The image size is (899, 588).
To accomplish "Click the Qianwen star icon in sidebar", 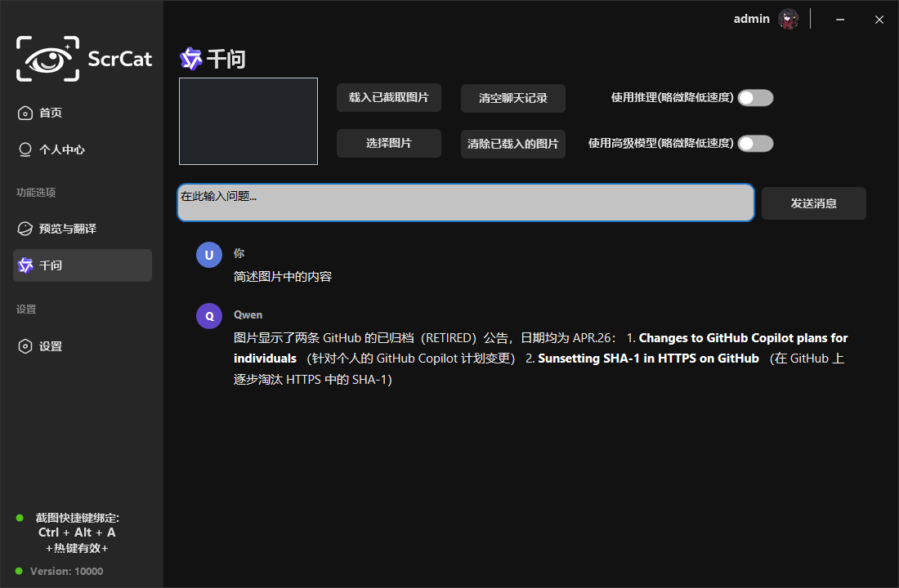I will click(x=25, y=265).
